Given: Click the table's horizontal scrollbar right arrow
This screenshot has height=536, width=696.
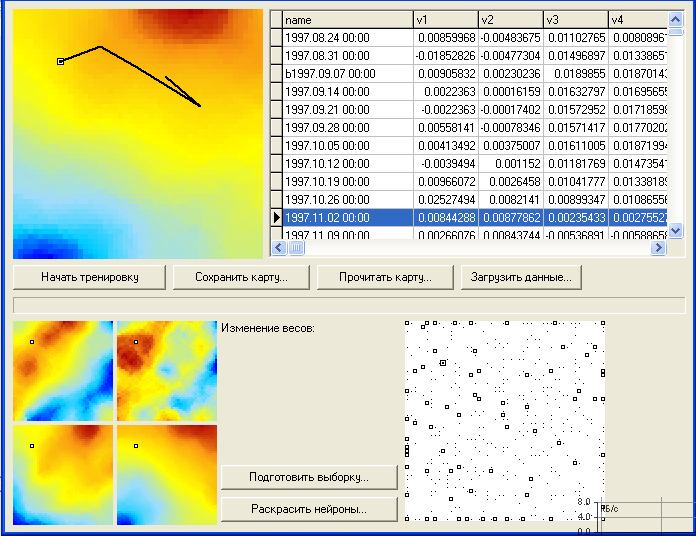Looking at the screenshot, I should (659, 248).
